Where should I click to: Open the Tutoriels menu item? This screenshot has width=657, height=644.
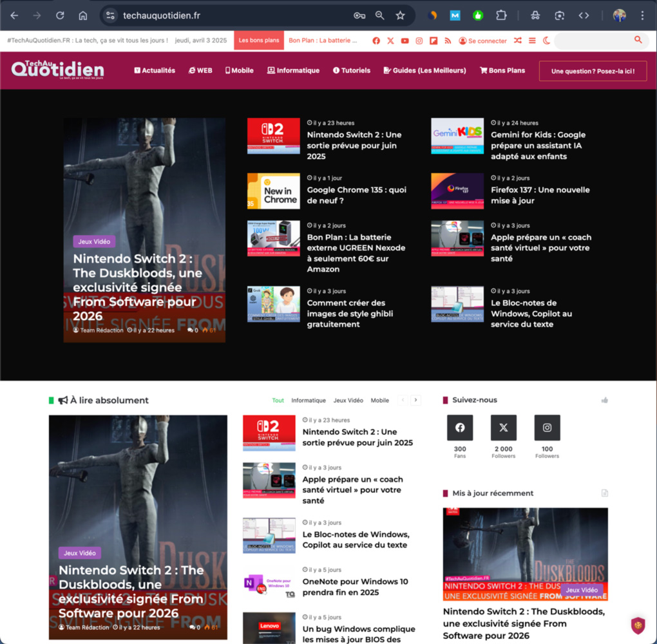point(352,70)
